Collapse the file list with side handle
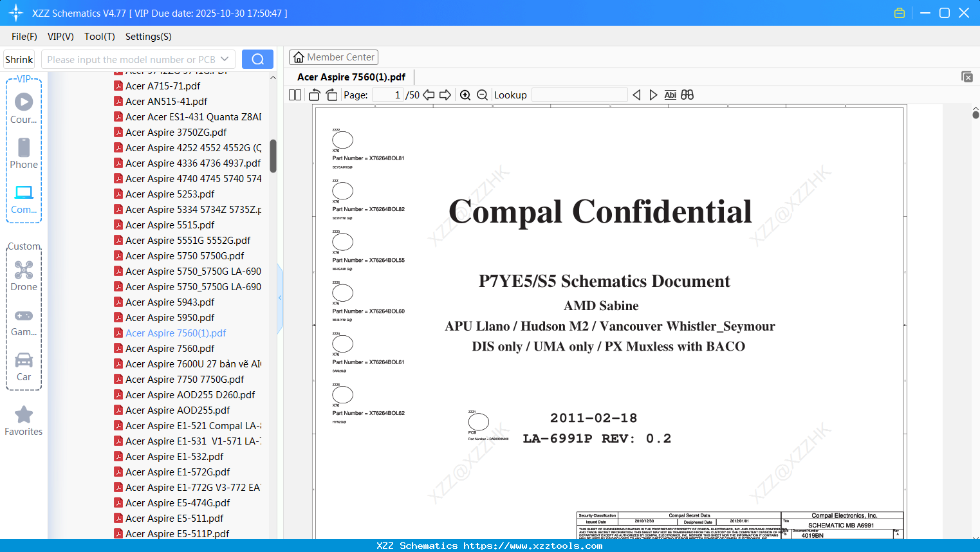 coord(280,298)
